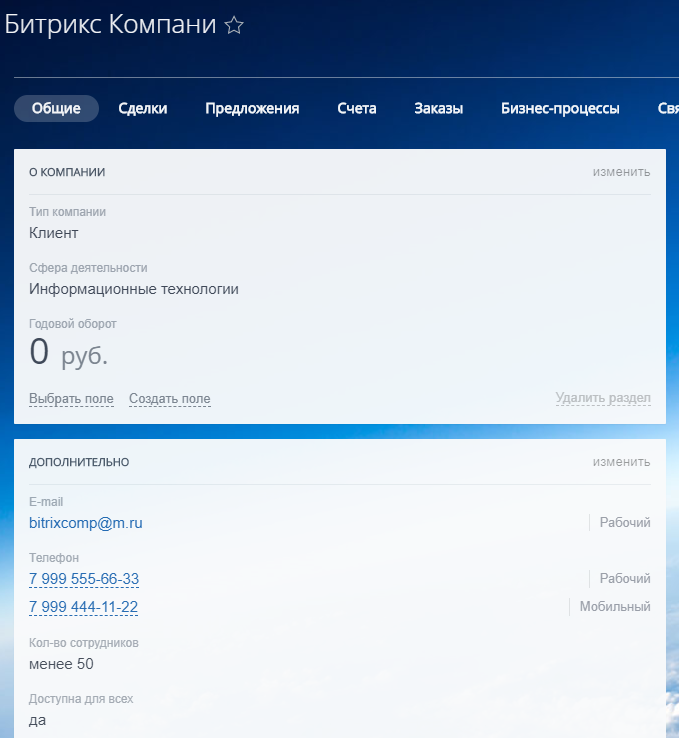Click the Кол-во сотрудников field label
Viewport: 679px width, 738px height.
[84, 643]
